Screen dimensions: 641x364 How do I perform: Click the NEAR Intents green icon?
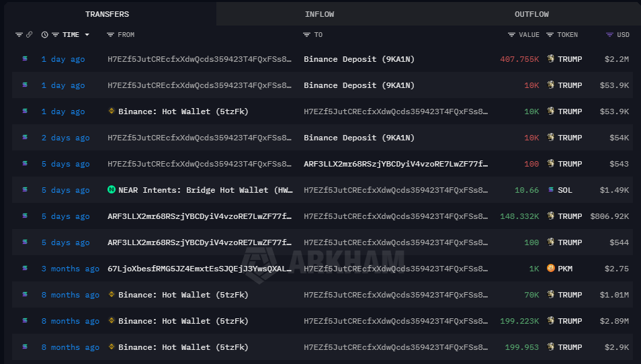click(112, 190)
